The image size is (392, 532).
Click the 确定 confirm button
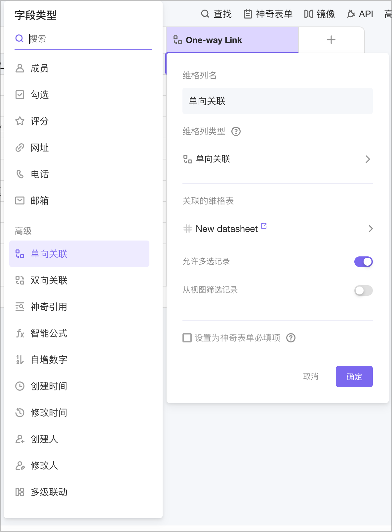coord(354,377)
